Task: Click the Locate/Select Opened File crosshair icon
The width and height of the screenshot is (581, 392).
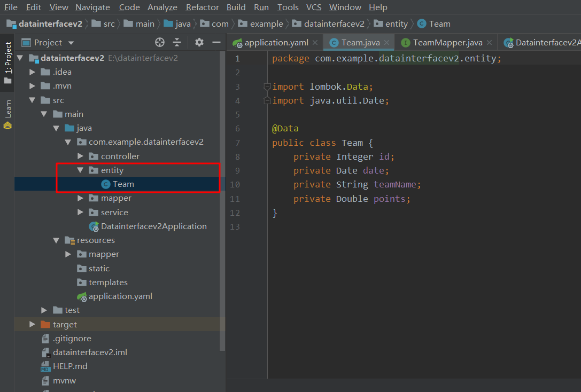Action: tap(160, 43)
